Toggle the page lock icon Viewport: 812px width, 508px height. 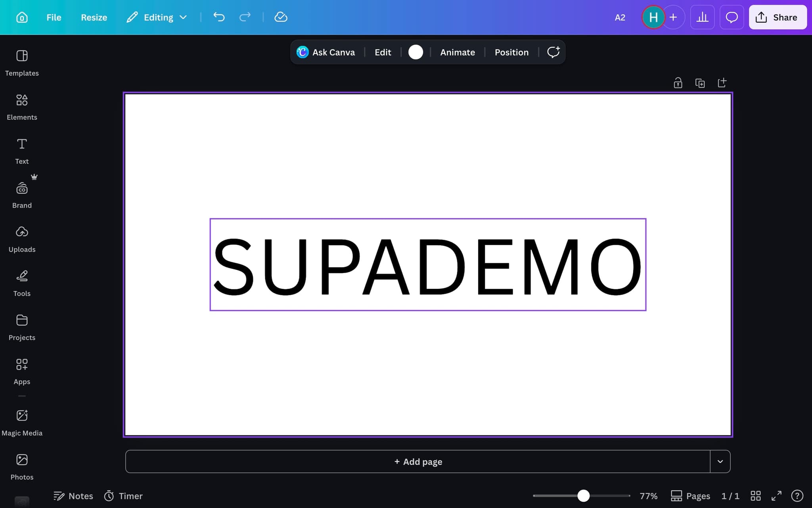678,83
